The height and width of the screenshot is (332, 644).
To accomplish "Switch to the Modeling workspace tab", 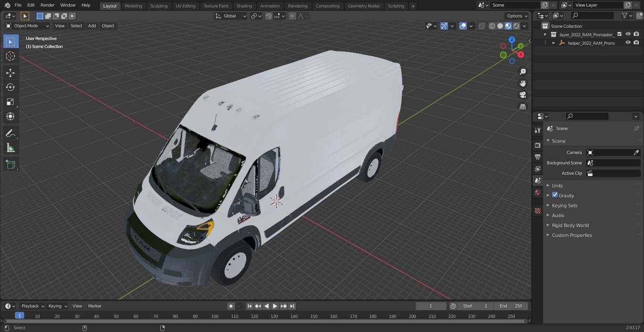I will pos(133,6).
